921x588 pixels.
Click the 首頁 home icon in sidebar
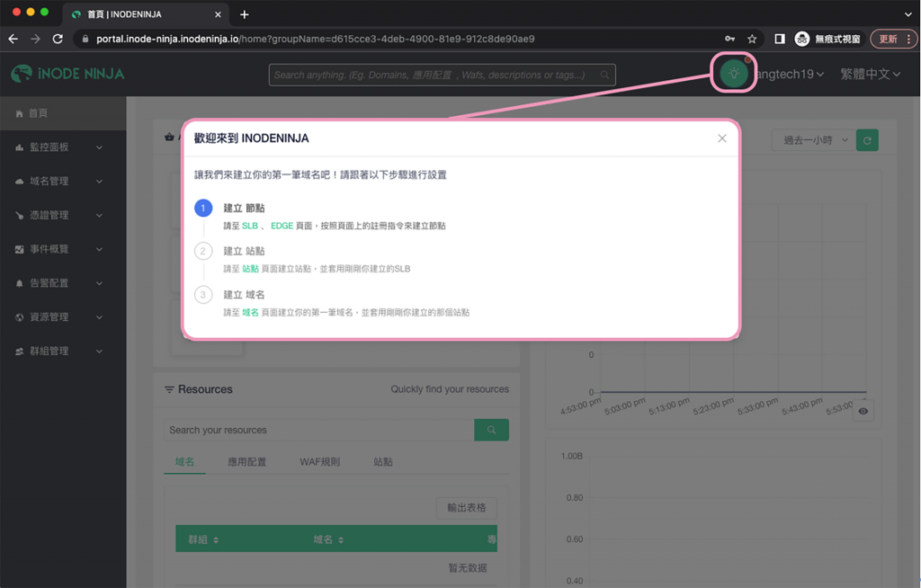(x=19, y=113)
